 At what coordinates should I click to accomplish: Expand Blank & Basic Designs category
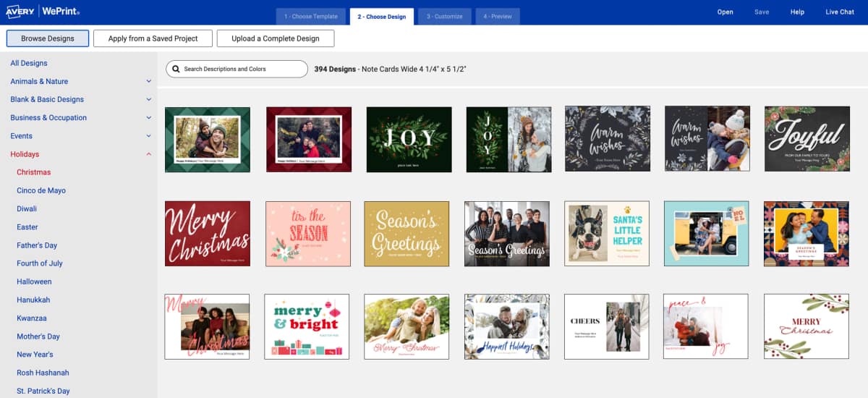[148, 100]
